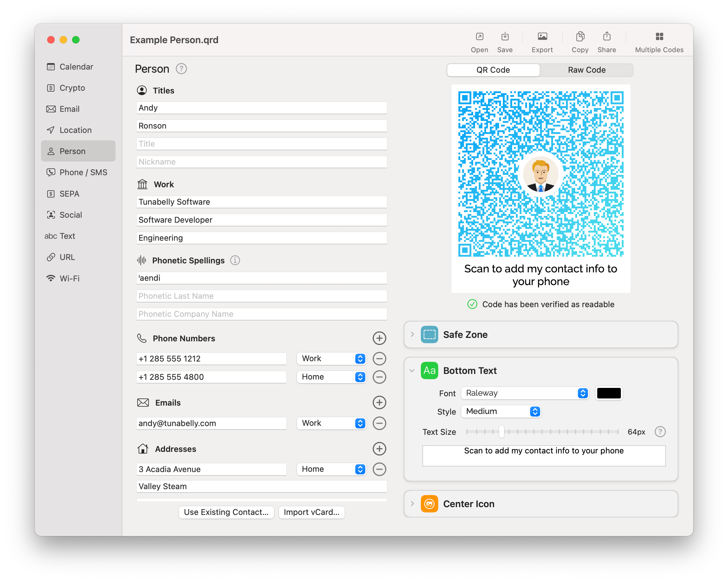Click the Export toolbar icon
The height and width of the screenshot is (582, 728).
tap(541, 40)
